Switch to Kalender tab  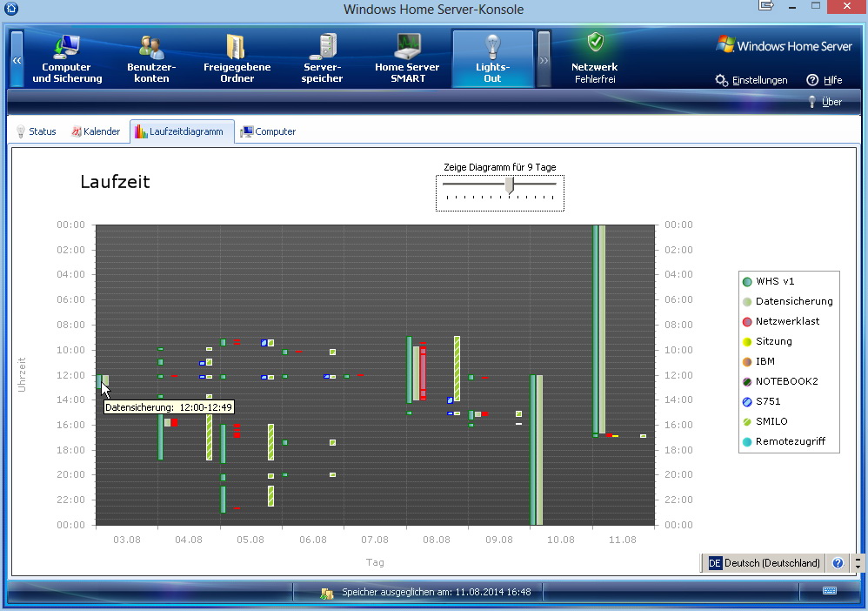click(96, 131)
